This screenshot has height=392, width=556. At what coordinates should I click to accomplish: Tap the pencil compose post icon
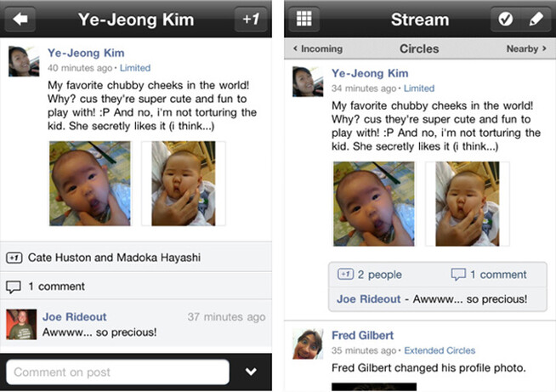pos(536,20)
